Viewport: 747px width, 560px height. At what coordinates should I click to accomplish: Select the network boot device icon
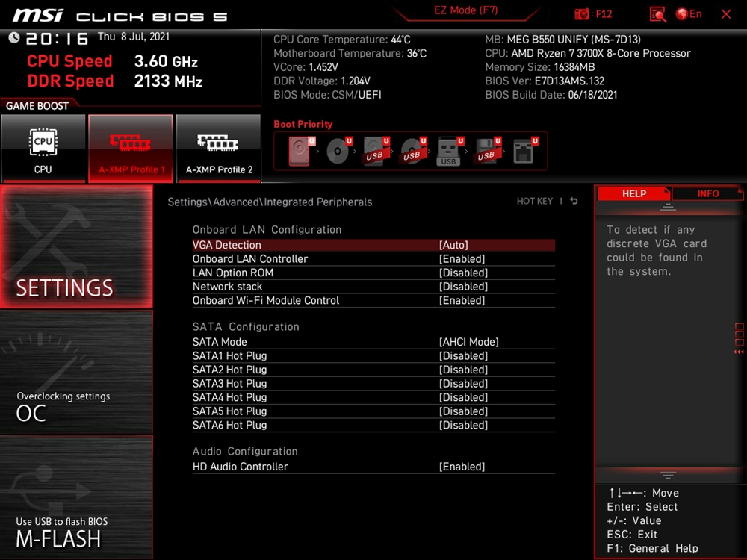click(525, 151)
